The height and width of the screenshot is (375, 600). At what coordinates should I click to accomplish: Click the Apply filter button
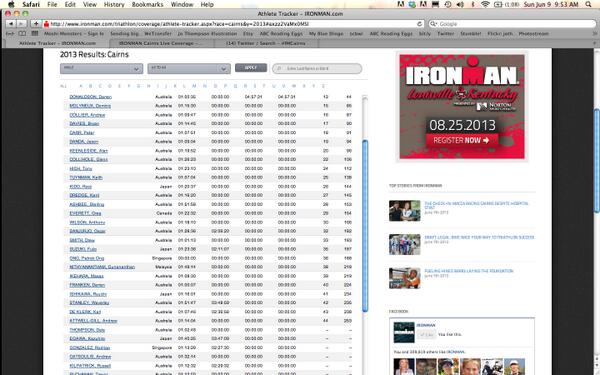tap(251, 68)
